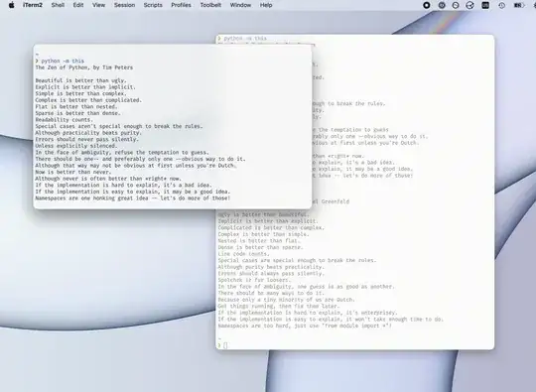Image resolution: width=536 pixels, height=392 pixels.
Task: Click line 'Flat is better than nested.'
Action: [76, 106]
